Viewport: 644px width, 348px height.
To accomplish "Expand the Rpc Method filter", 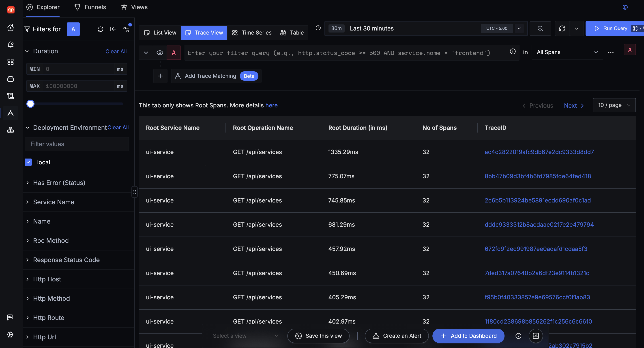I will tap(28, 241).
